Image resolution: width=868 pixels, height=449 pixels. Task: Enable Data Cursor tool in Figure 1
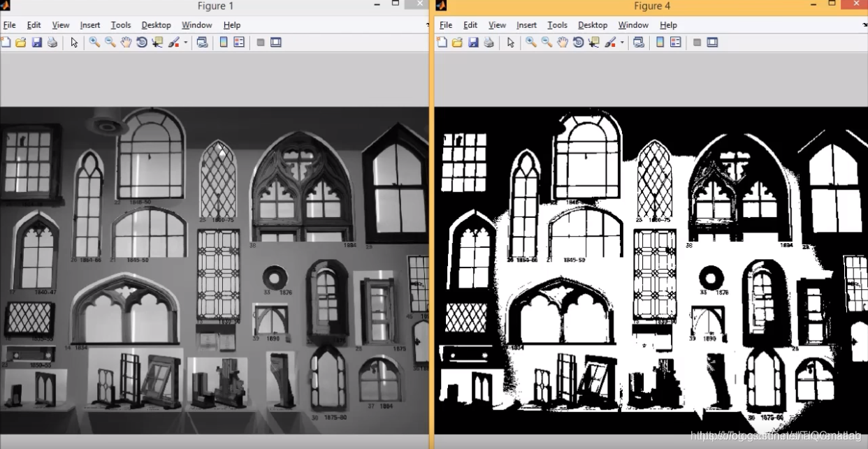point(157,43)
